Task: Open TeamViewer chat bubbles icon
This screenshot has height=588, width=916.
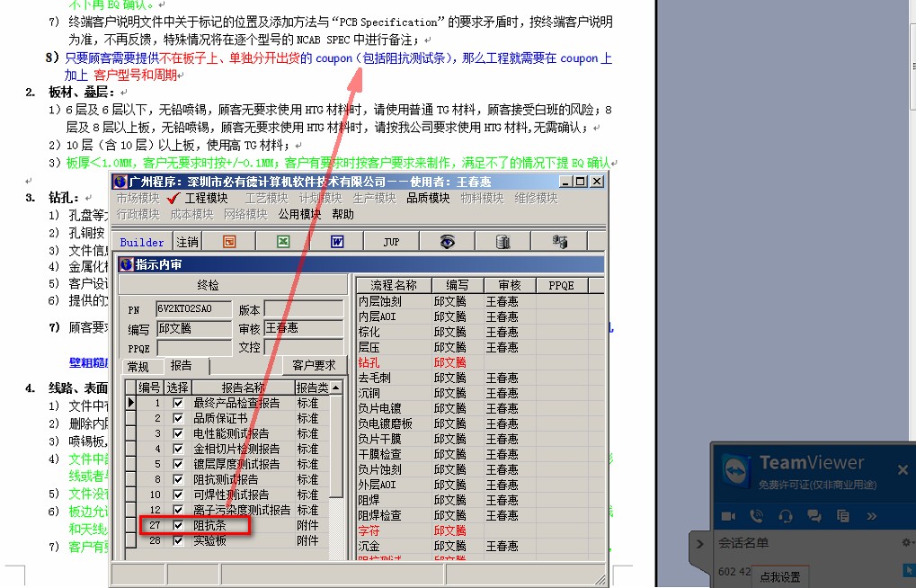Action: pos(814,516)
